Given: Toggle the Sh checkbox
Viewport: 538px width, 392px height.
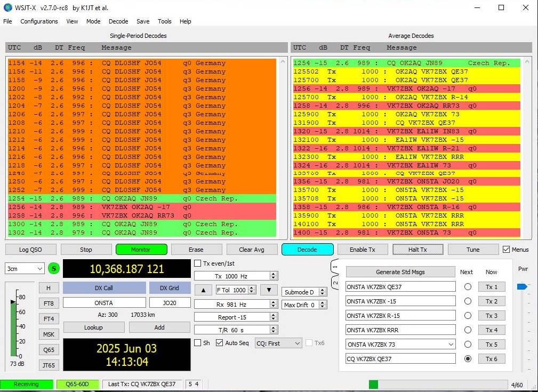Looking at the screenshot, I should click(x=198, y=343).
